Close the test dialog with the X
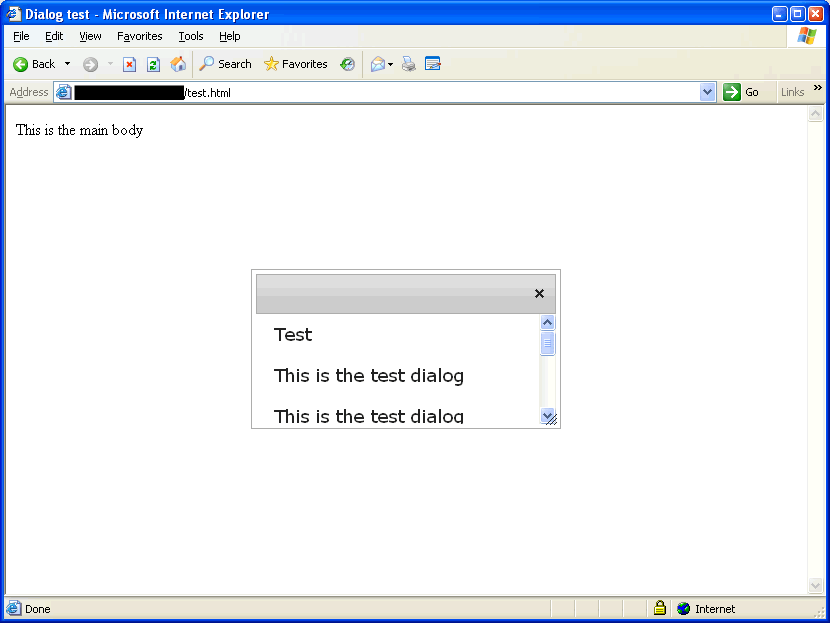Image resolution: width=830 pixels, height=623 pixels. tap(539, 294)
